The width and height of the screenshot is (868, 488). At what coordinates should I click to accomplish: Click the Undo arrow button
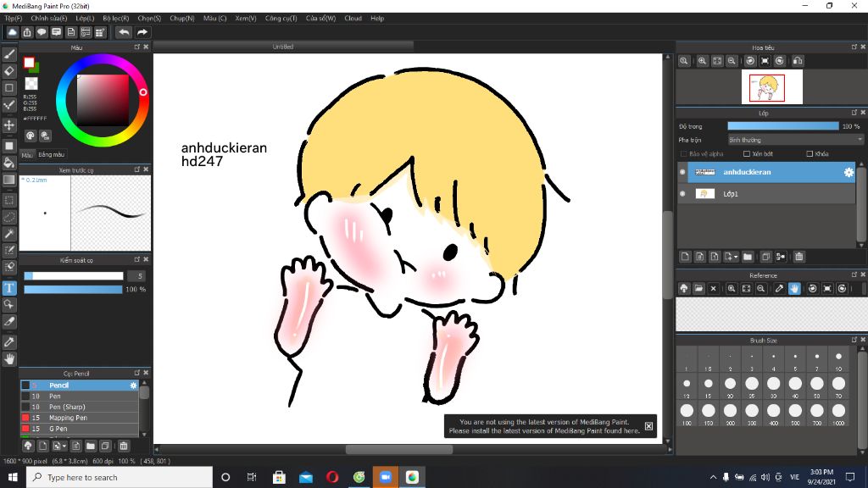(x=124, y=33)
